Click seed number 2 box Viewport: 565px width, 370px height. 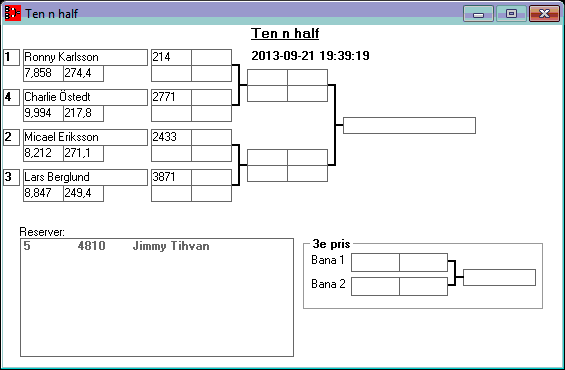12,137
